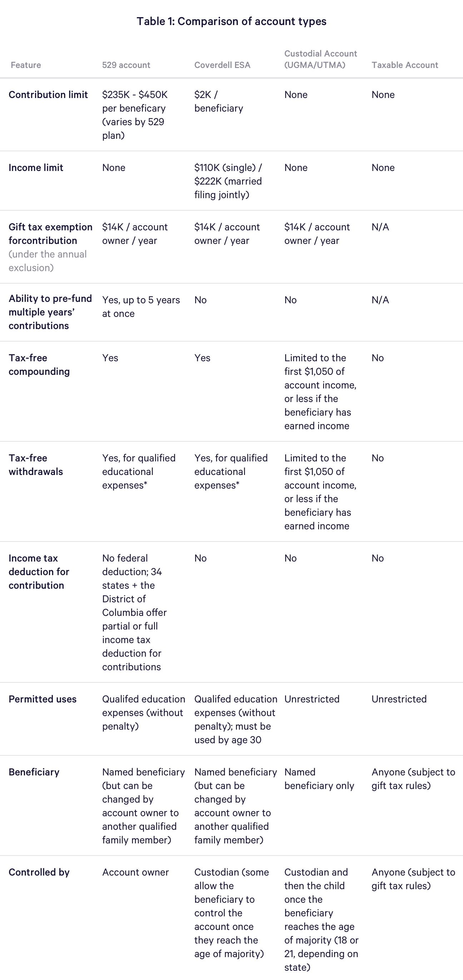Select the 'Income limit' row label
Viewport: 463px width, 980px height.
point(36,168)
